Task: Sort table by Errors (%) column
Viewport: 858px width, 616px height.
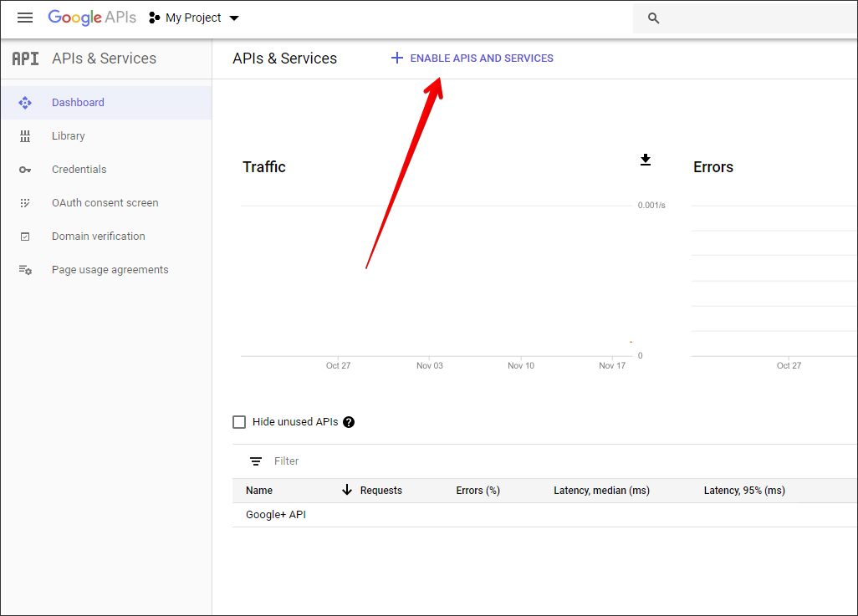Action: point(478,491)
